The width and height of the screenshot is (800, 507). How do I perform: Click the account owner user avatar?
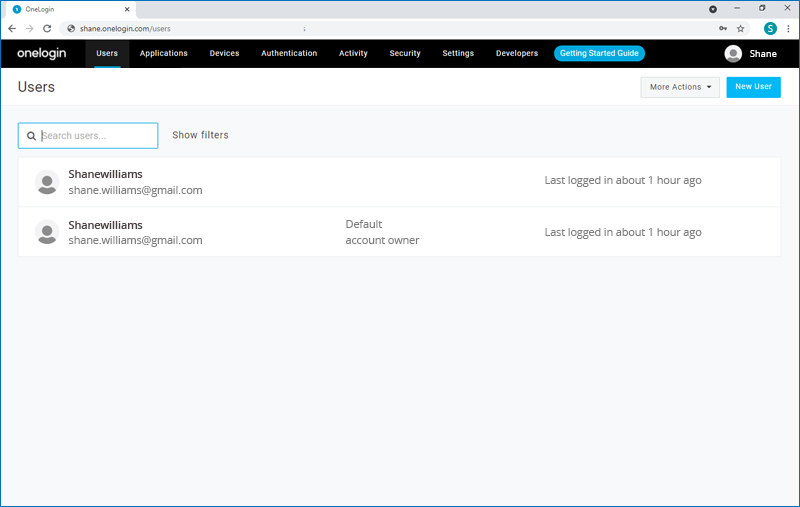[47, 232]
